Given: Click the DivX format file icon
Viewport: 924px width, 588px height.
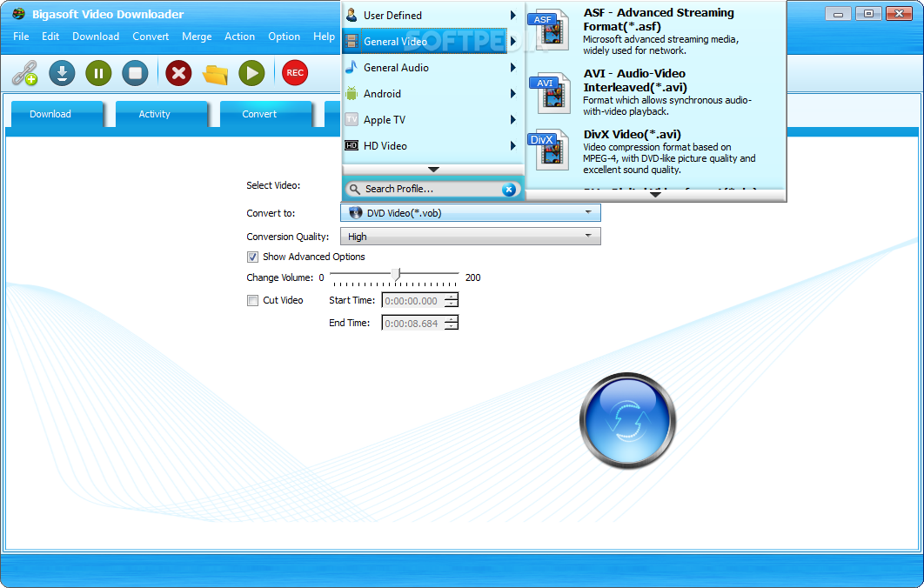Looking at the screenshot, I should 549,150.
